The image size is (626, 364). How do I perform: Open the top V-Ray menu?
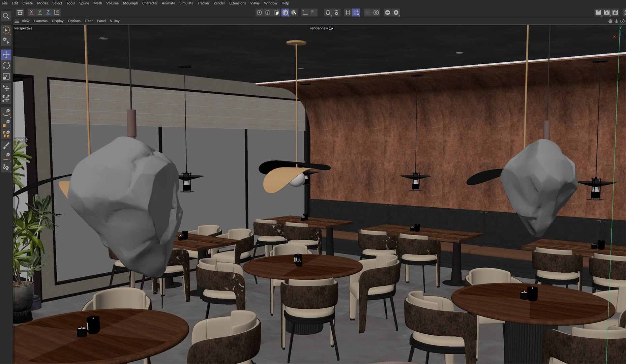click(x=255, y=3)
